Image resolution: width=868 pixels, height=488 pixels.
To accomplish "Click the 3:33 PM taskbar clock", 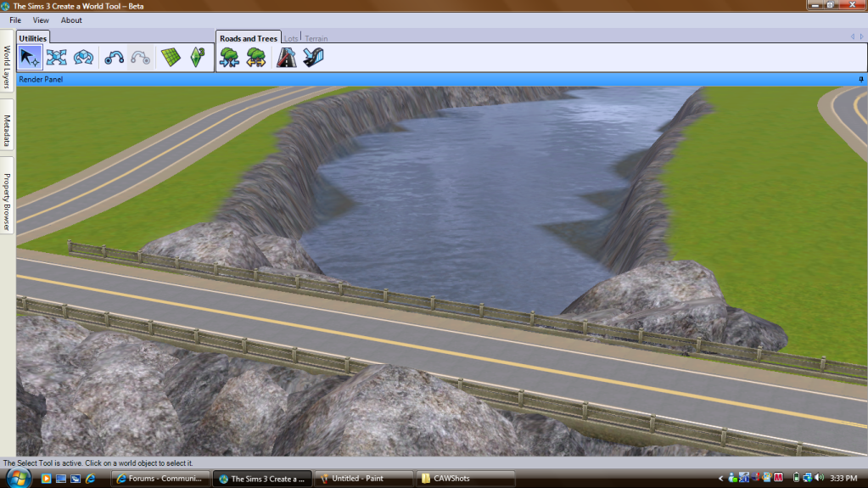I will point(843,478).
